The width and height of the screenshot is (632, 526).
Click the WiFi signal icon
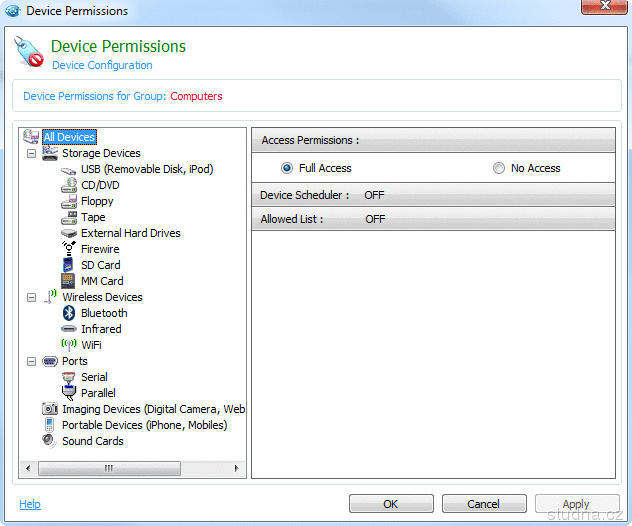point(69,345)
